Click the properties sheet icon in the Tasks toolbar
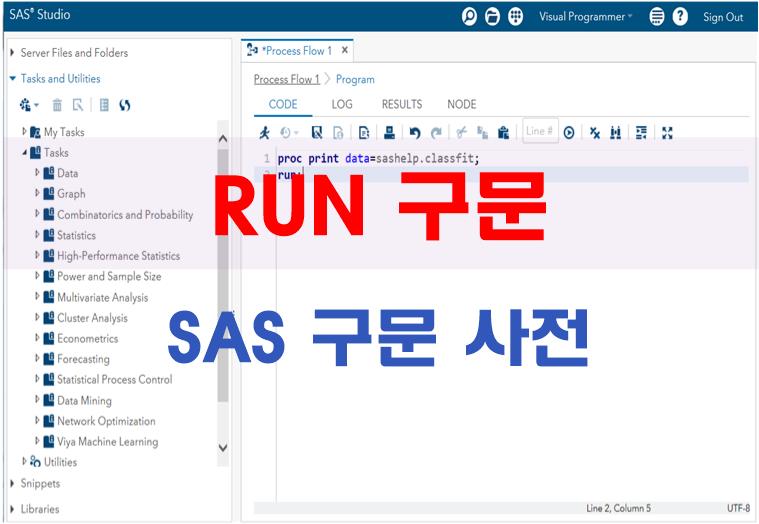This screenshot has width=759, height=524. [104, 105]
